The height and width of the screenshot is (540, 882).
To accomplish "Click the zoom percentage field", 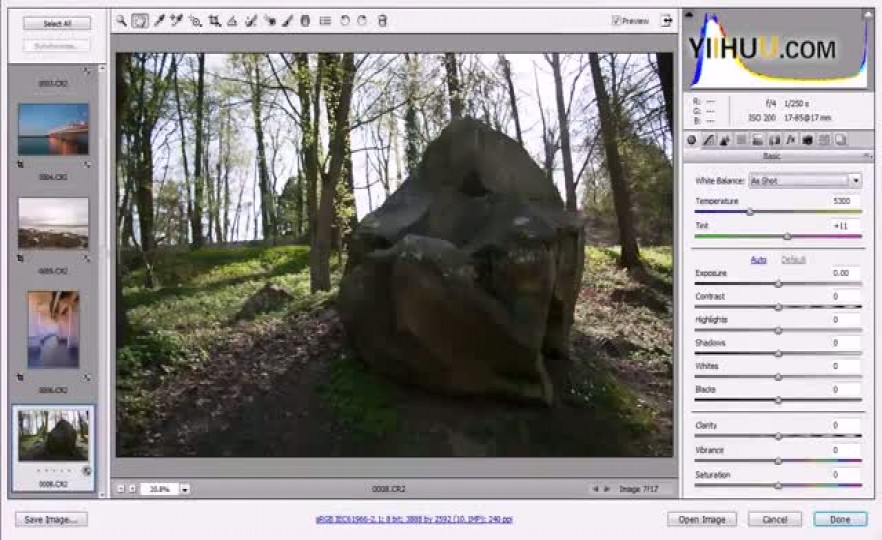I will click(160, 489).
